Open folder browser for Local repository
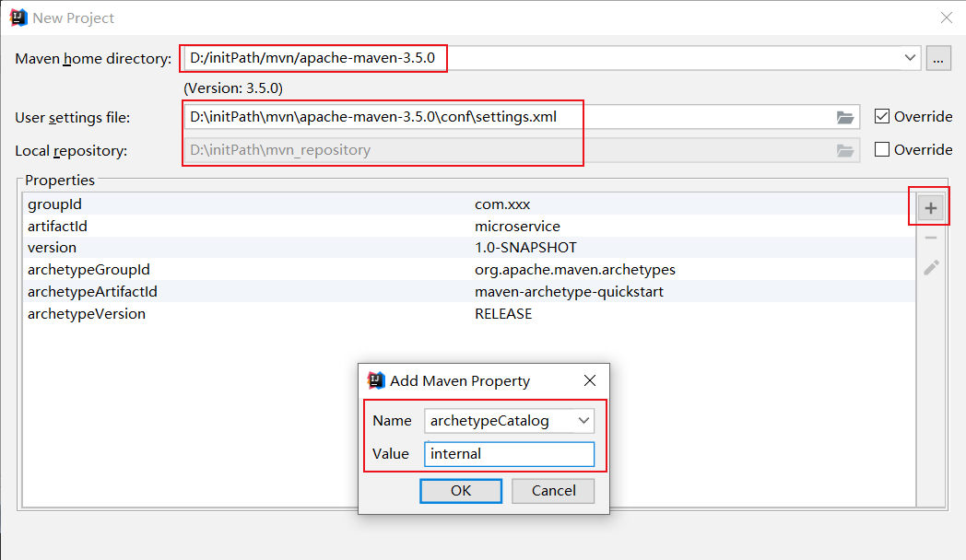This screenshot has width=966, height=560. [844, 151]
